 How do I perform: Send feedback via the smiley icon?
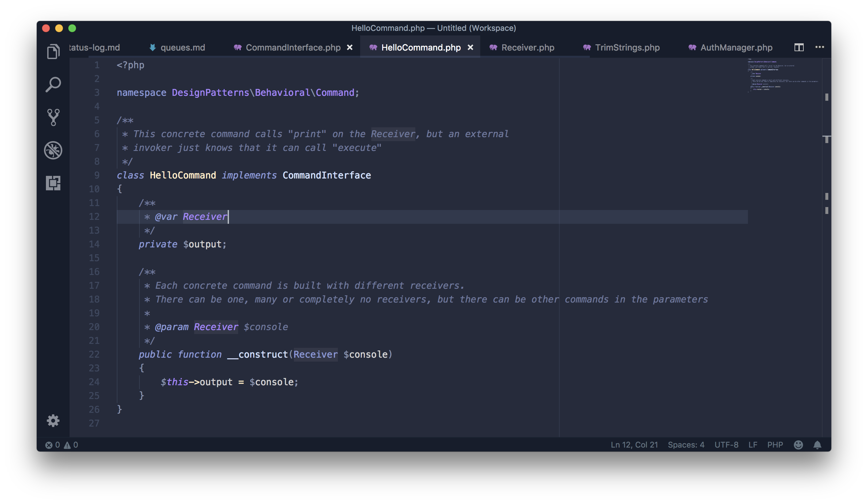pos(798,445)
